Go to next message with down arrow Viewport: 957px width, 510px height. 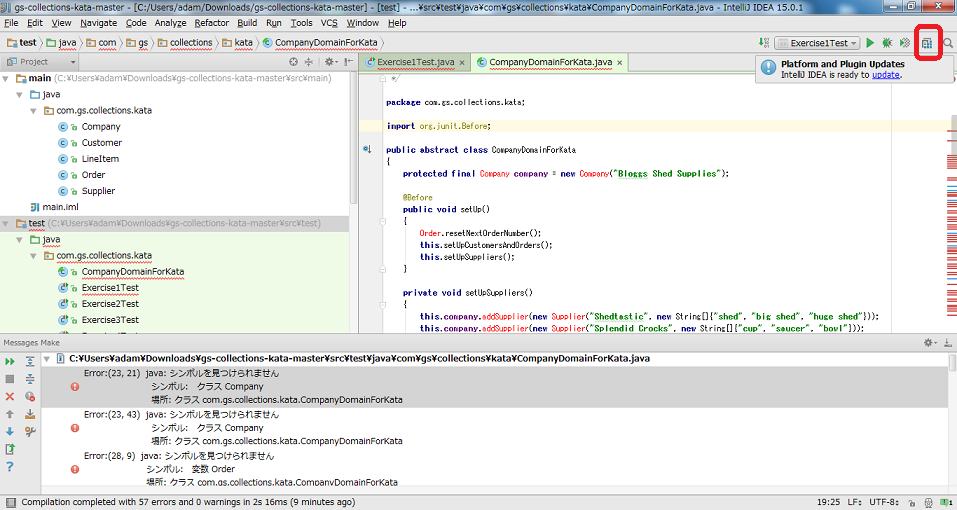click(x=10, y=431)
